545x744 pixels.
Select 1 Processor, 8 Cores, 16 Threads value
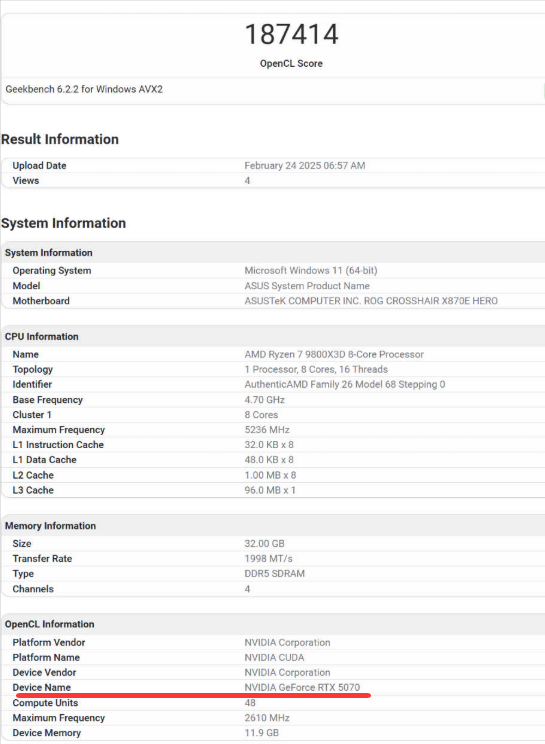tap(316, 370)
